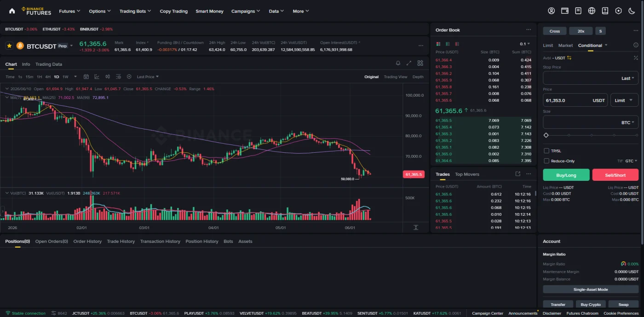Switch chart to Depth mode
This screenshot has width=644, height=317.
click(418, 77)
